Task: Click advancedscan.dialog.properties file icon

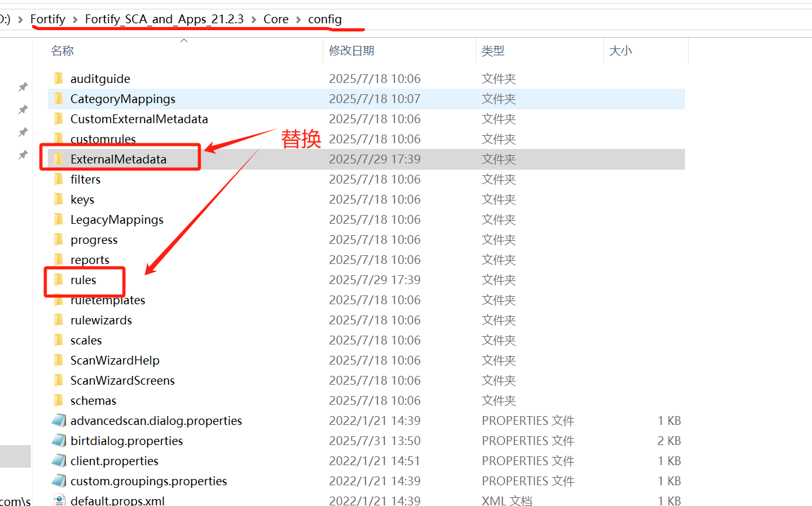Action: 59,421
